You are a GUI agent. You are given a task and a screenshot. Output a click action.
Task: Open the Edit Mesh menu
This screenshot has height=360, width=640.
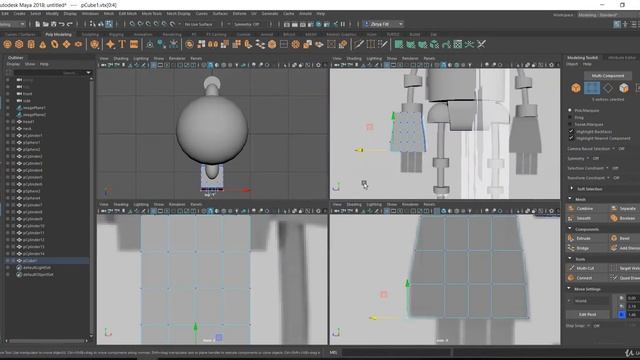tap(128, 13)
